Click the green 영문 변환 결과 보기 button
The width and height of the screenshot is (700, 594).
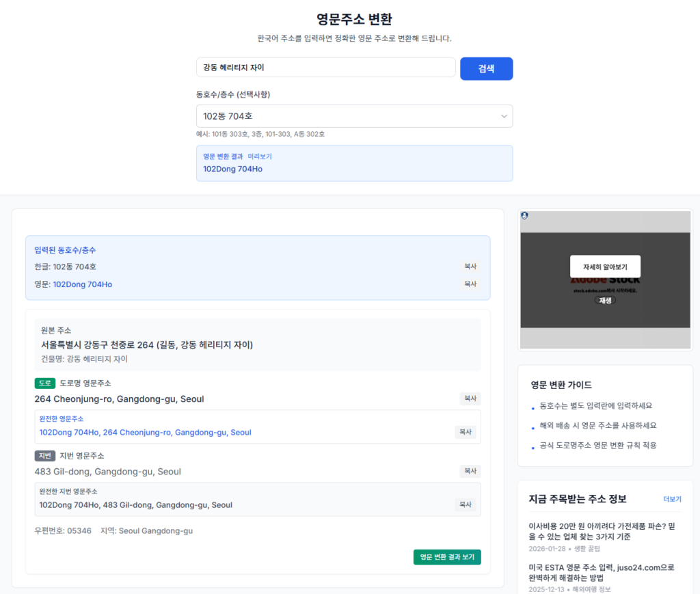447,557
